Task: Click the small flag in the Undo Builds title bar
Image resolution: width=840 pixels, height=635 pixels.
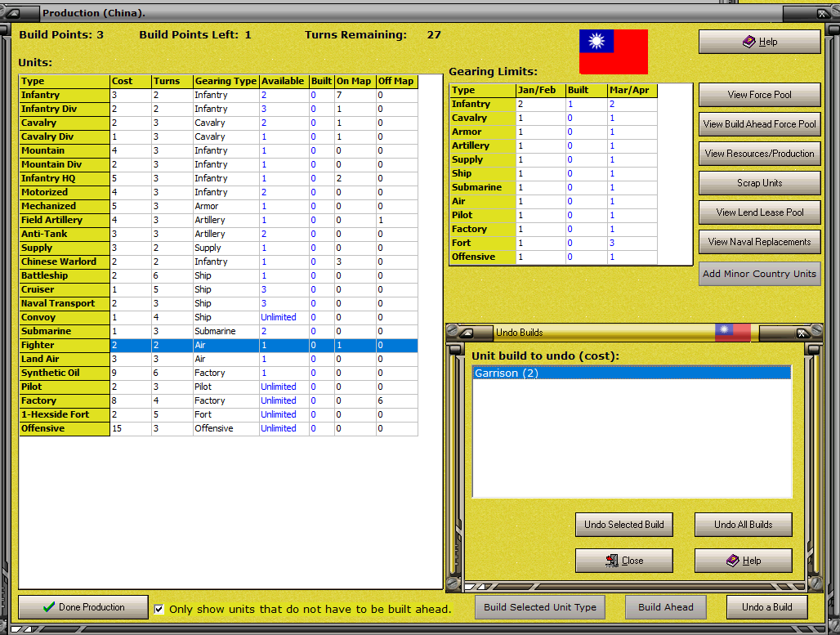Action: click(x=733, y=333)
